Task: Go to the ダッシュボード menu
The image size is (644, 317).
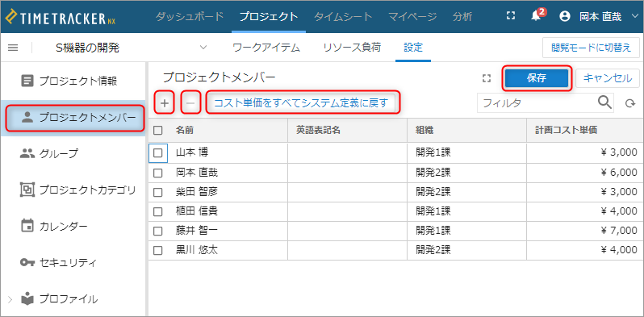Action: (190, 16)
